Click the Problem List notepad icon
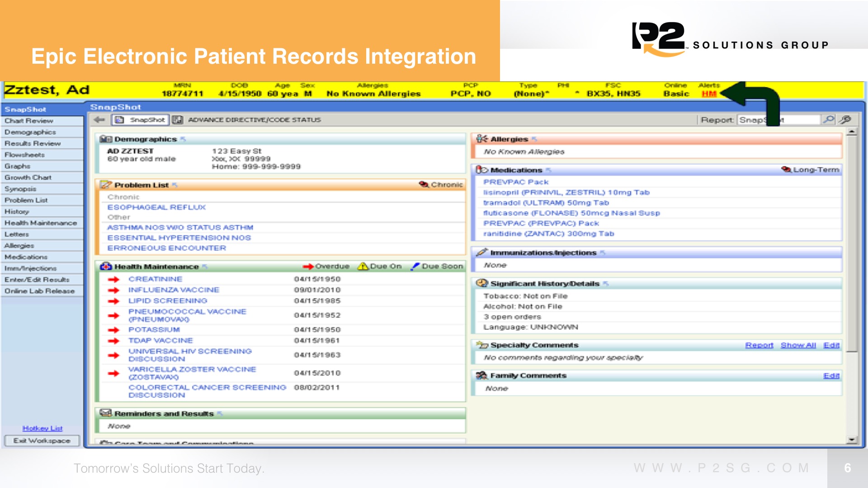868x488 pixels. point(106,185)
